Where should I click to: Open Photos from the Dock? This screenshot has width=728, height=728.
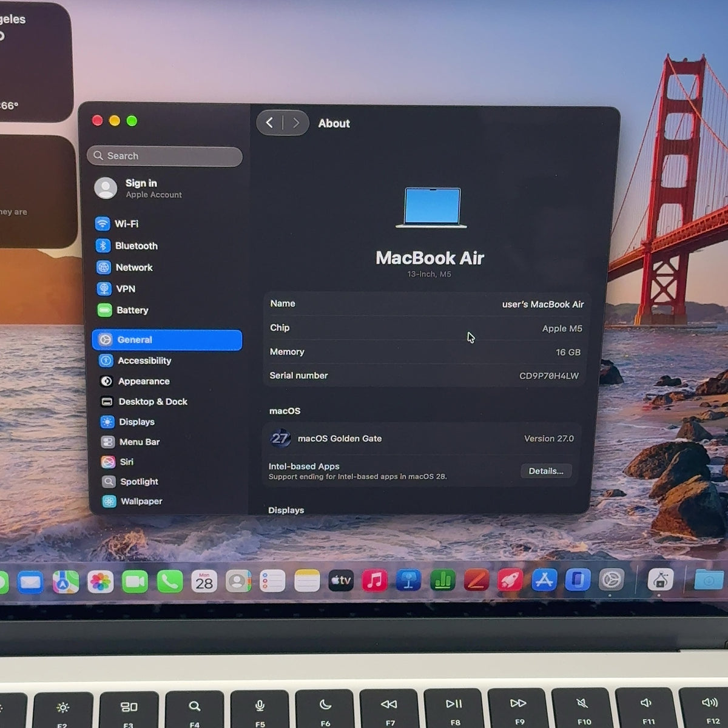pos(101,582)
